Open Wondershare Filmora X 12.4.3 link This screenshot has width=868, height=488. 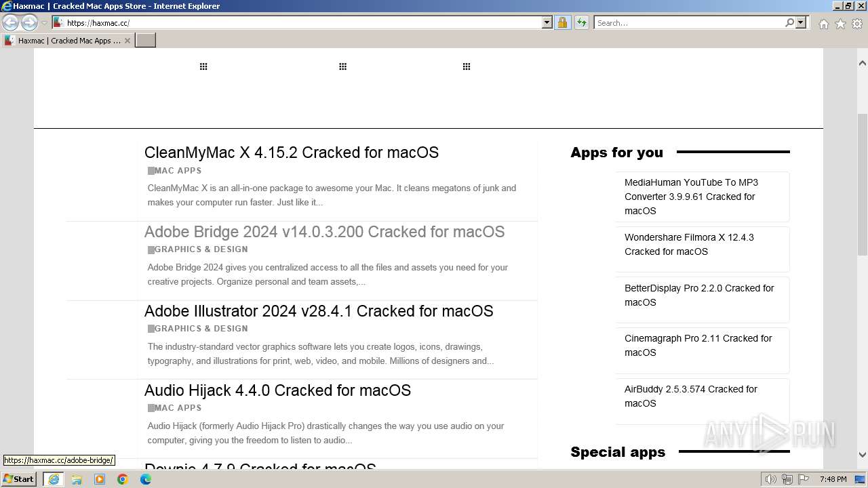click(x=689, y=245)
